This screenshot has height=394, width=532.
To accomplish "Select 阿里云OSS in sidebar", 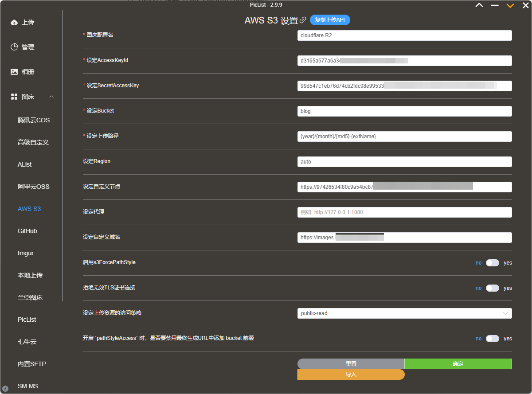I will tap(34, 187).
